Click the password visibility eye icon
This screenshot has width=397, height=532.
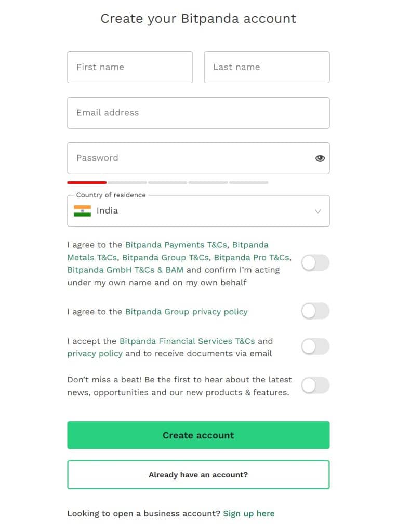tap(320, 158)
